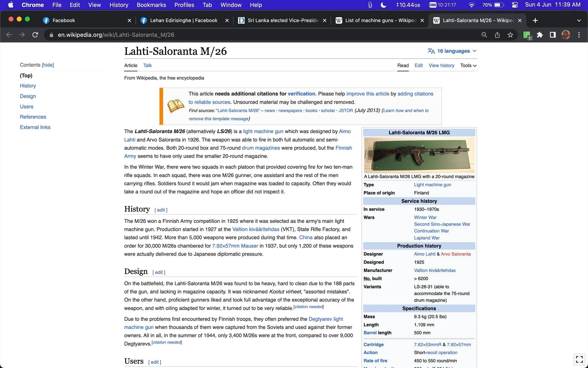Click the fullscreen icon at the bottom right
This screenshot has height=368, width=588.
tap(579, 359)
